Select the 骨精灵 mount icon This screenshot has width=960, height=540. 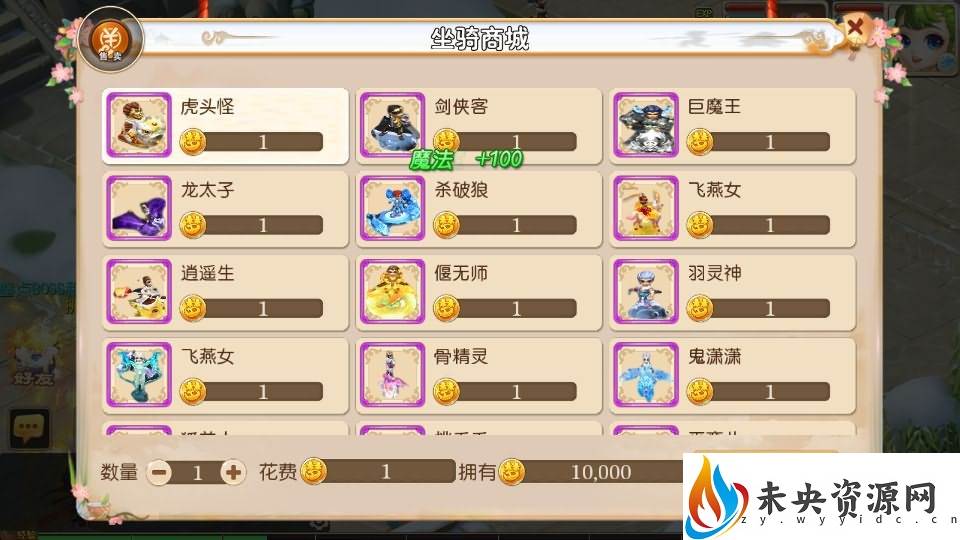click(x=392, y=375)
